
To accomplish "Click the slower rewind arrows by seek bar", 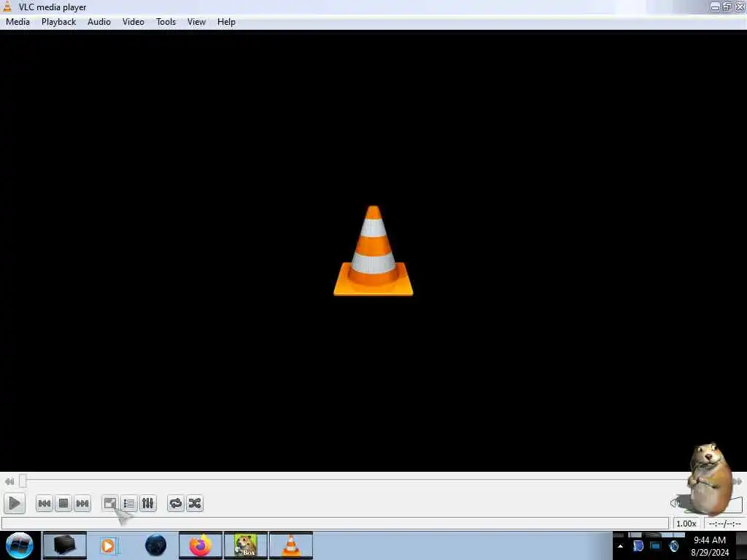I will [x=9, y=481].
